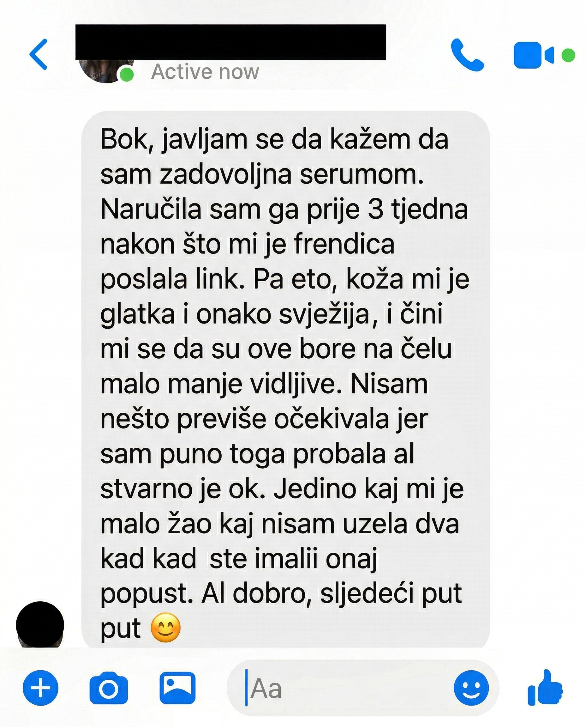Select the word 'serumom.' in the message
Screen dimensions: 586x728
tap(362, 174)
